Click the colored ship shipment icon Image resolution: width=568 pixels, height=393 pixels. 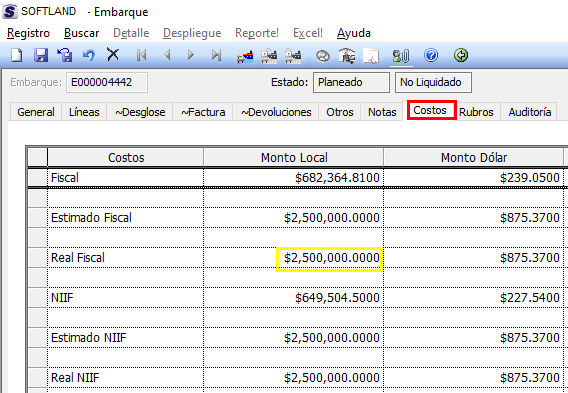pyautogui.click(x=245, y=56)
